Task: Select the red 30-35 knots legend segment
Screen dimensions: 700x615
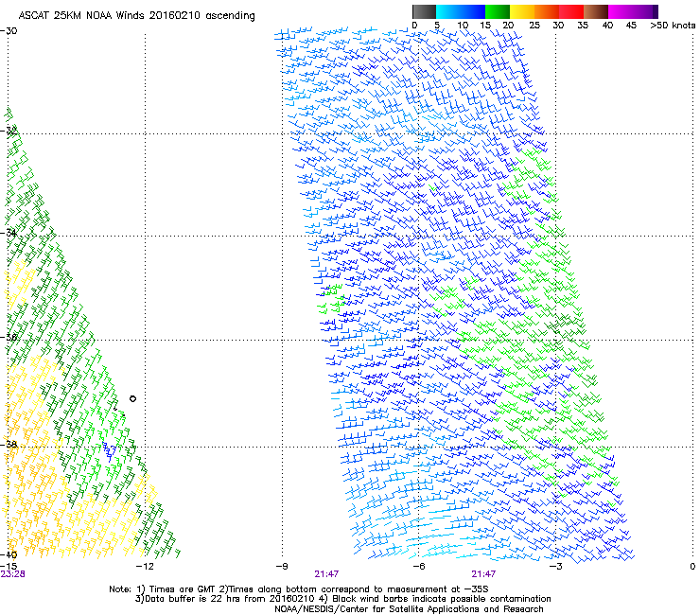Action: coord(571,11)
